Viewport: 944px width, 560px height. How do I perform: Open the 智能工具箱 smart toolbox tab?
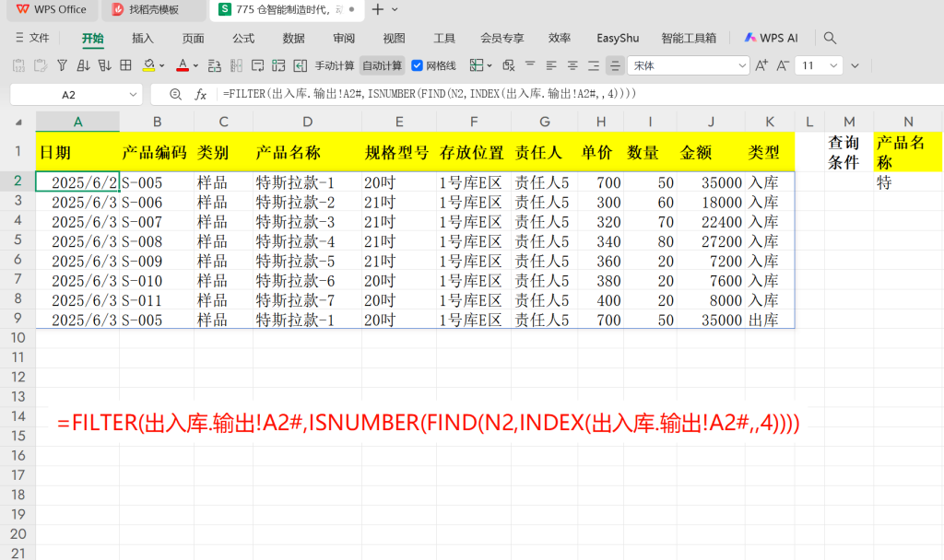(x=689, y=38)
